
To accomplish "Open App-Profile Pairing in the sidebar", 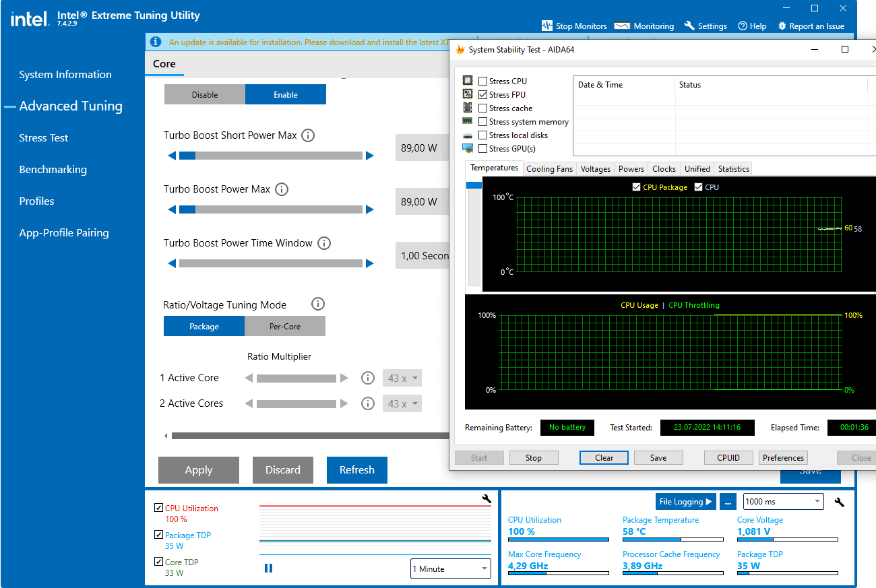I will [x=64, y=233].
